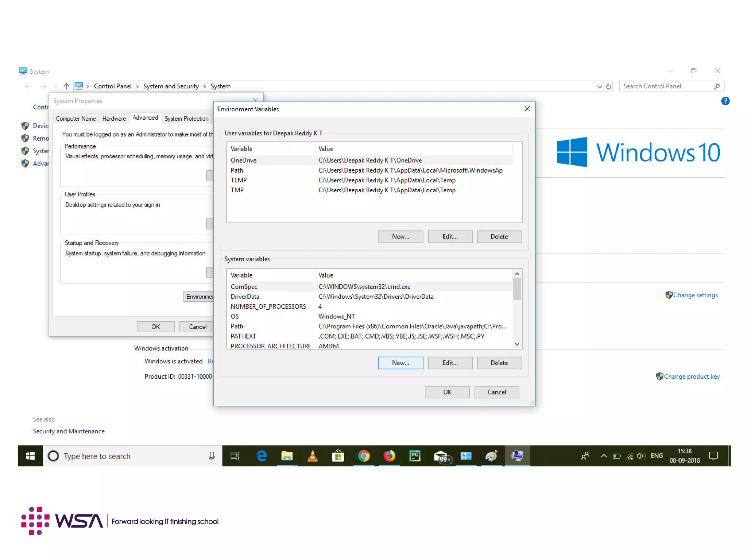The image size is (747, 560).
Task: Select the OS system variable row
Action: 370,316
